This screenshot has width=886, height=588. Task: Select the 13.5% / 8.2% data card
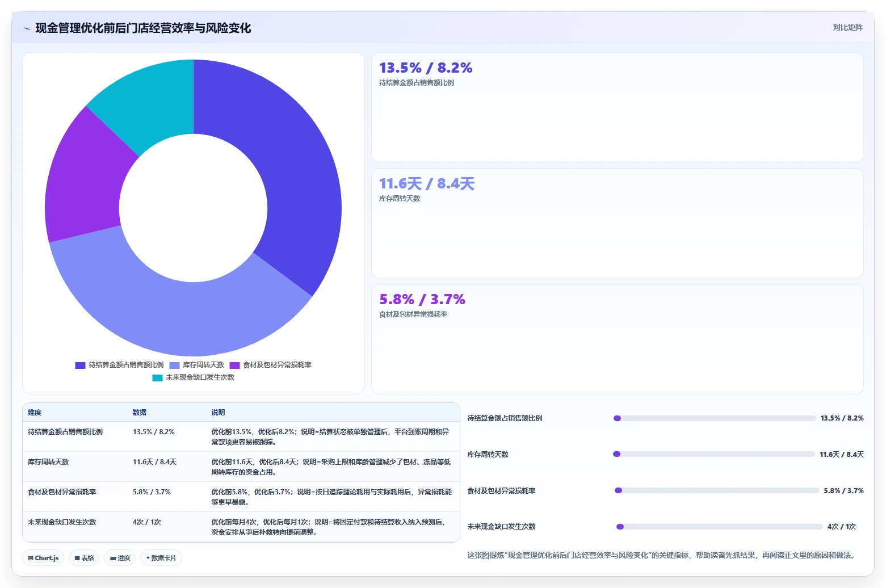click(617, 107)
